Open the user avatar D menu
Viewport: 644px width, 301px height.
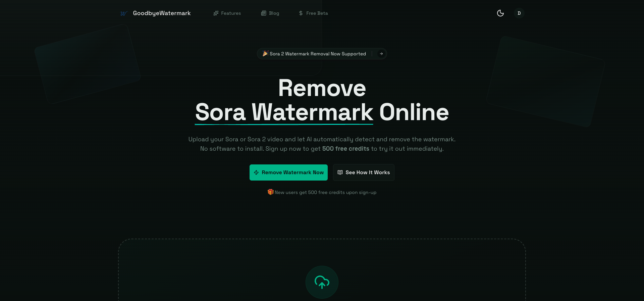[x=519, y=13]
